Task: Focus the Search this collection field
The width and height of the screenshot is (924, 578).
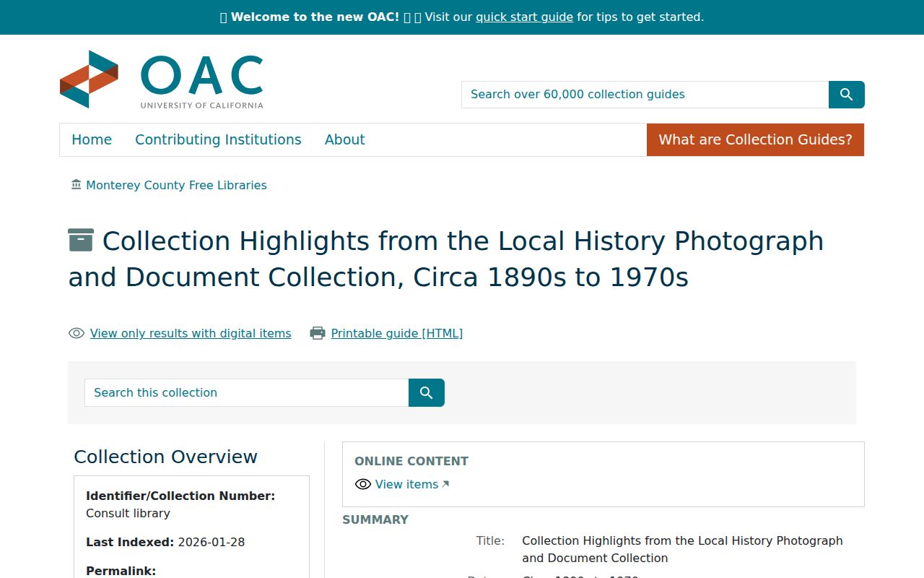Action: [x=246, y=392]
